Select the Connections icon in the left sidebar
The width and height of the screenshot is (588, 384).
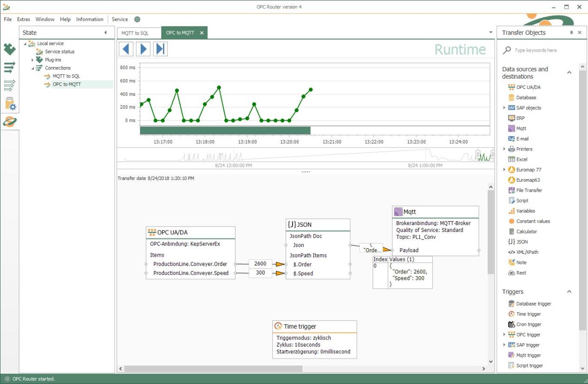pyautogui.click(x=10, y=67)
